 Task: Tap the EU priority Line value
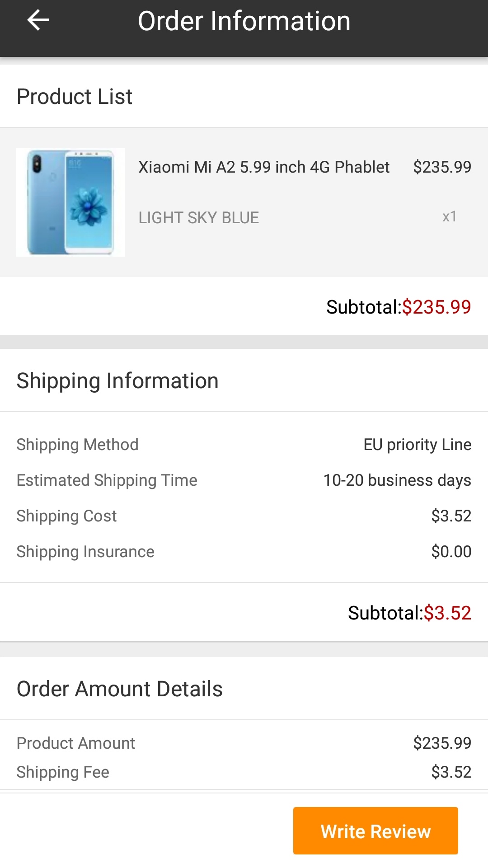coord(418,445)
